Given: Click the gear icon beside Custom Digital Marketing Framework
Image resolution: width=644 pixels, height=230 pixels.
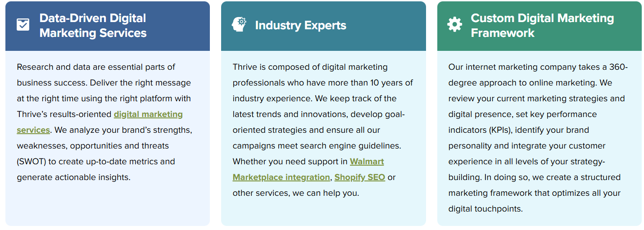Looking at the screenshot, I should [454, 25].
